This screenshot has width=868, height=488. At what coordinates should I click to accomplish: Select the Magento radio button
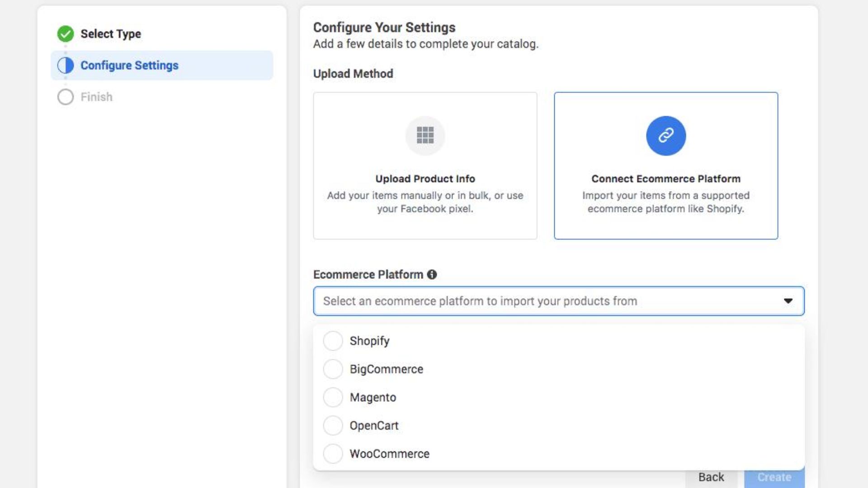pyautogui.click(x=333, y=397)
